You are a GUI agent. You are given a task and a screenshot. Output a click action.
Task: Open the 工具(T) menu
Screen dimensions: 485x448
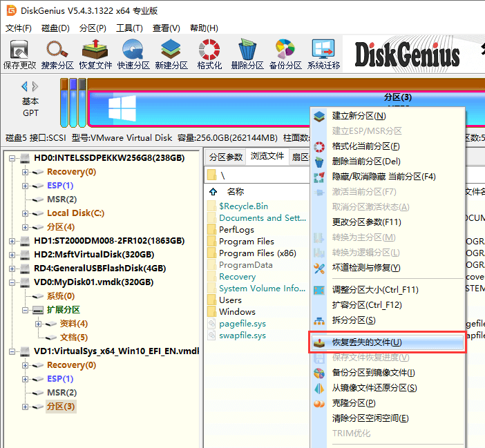[129, 28]
